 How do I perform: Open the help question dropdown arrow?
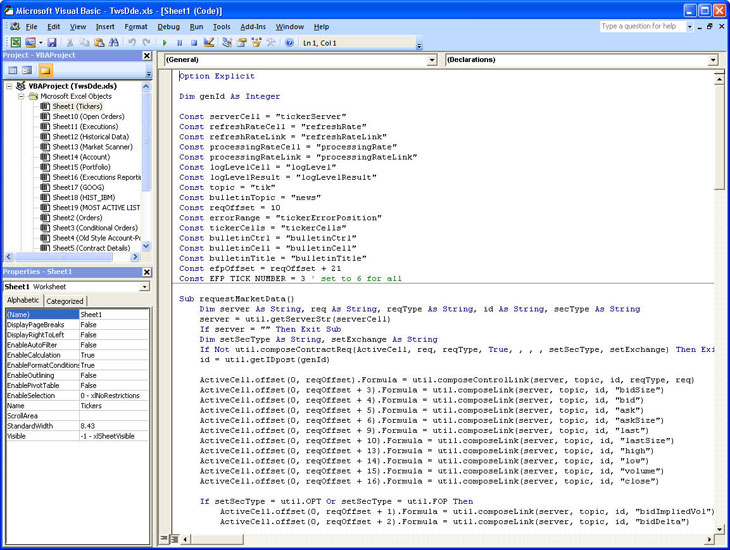point(689,27)
